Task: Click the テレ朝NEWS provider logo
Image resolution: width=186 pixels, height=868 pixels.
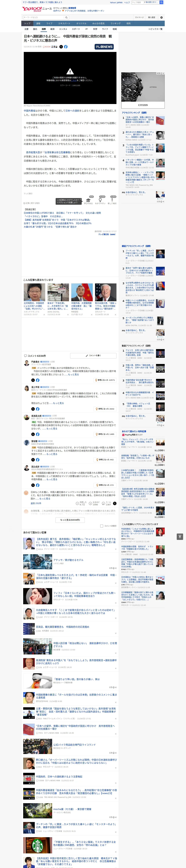Action: (x=104, y=47)
